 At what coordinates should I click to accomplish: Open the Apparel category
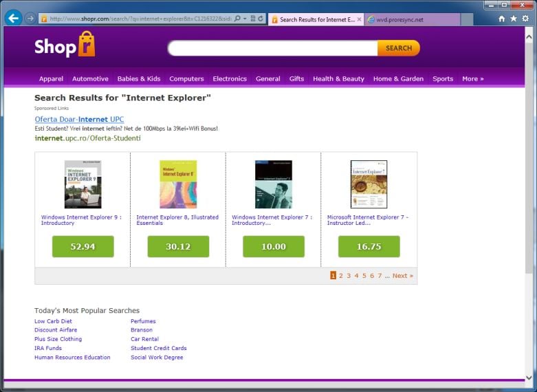[x=51, y=79]
